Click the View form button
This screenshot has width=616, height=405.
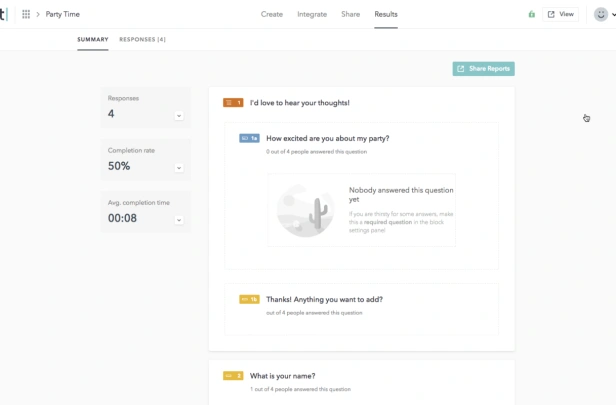tap(561, 14)
